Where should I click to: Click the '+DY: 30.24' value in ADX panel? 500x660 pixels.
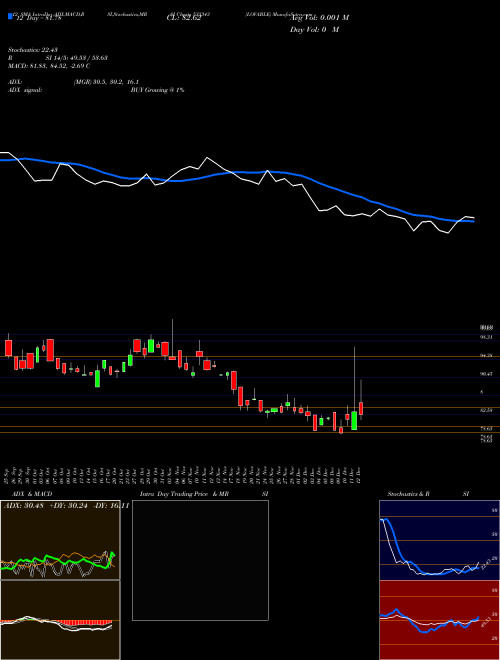[x=69, y=506]
